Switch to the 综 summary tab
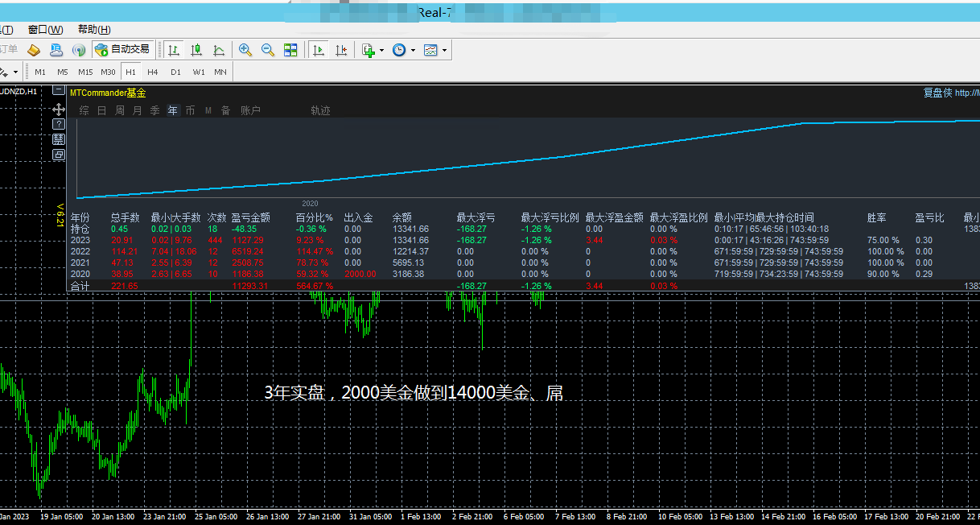Viewport: 980px width, 525px height. pyautogui.click(x=84, y=110)
